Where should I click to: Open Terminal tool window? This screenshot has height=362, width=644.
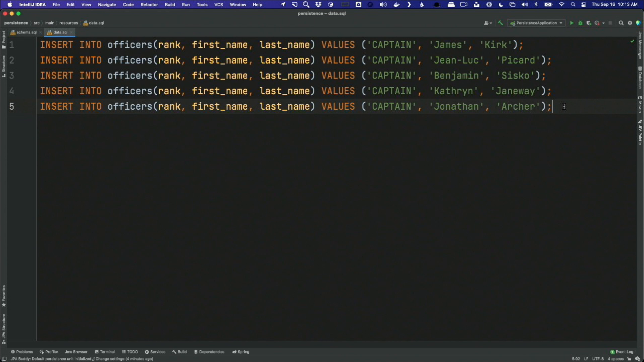point(105,352)
